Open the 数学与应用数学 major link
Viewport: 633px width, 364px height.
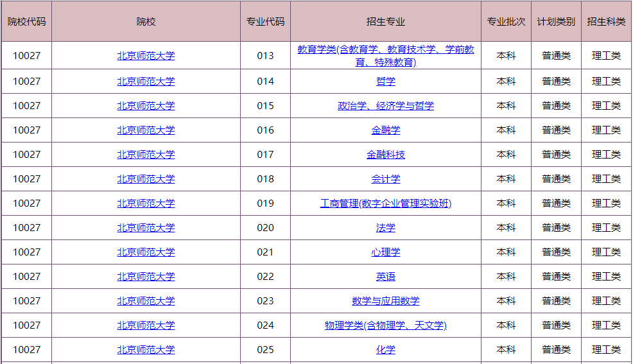point(386,301)
